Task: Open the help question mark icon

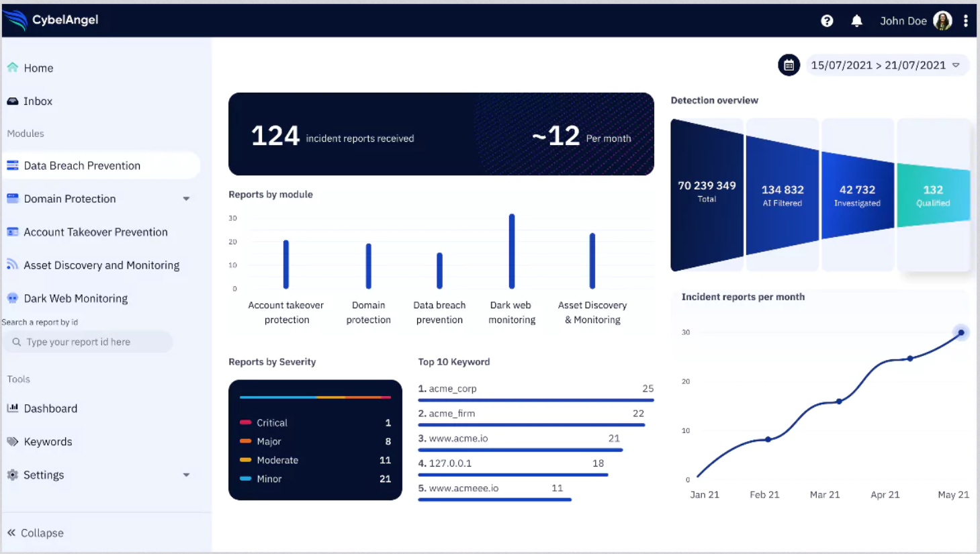Action: [x=827, y=21]
